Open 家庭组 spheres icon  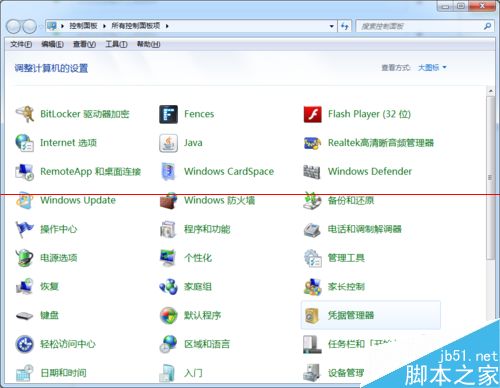point(168,286)
